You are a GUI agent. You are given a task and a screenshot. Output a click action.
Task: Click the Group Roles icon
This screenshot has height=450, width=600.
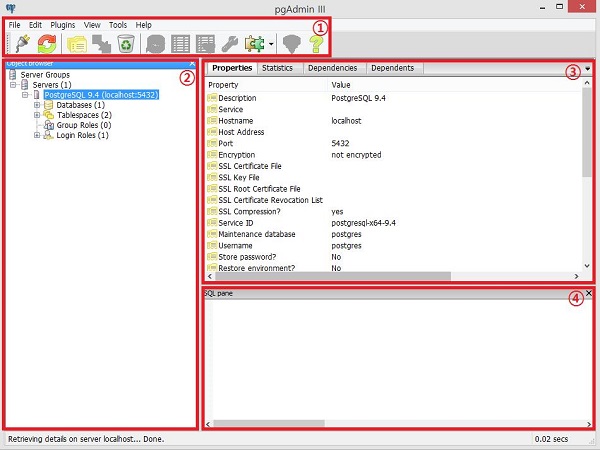(49, 125)
